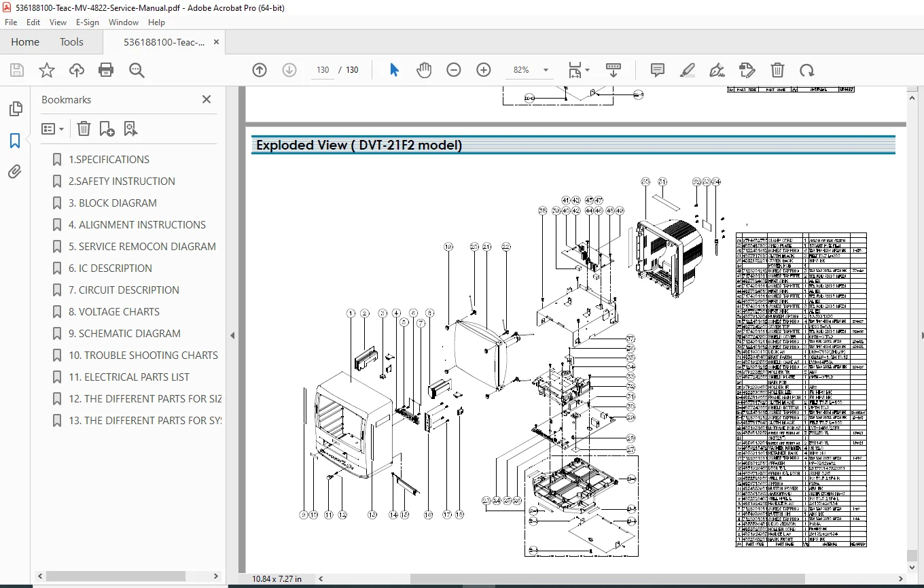Navigate to 6. IC DESCRIPTION bookmark
Screen dimensions: 924x588
[x=110, y=269]
